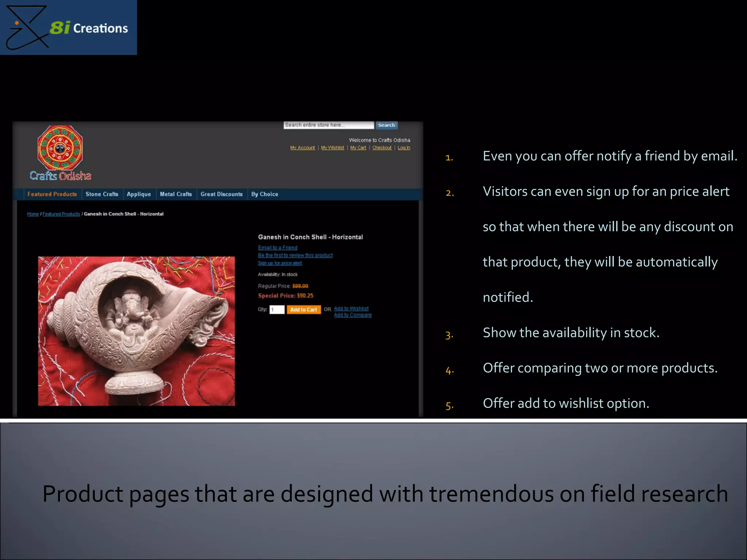Click the Crafts Odisha store logo

click(61, 153)
